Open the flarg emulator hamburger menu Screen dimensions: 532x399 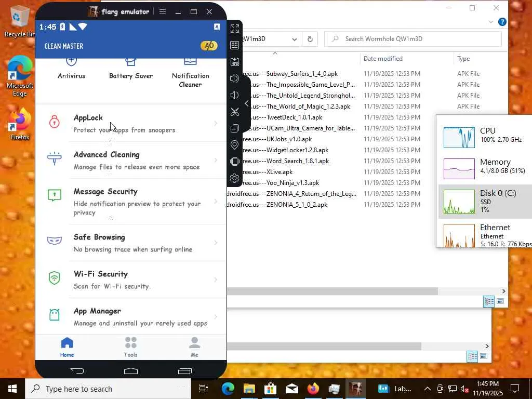pos(163,12)
